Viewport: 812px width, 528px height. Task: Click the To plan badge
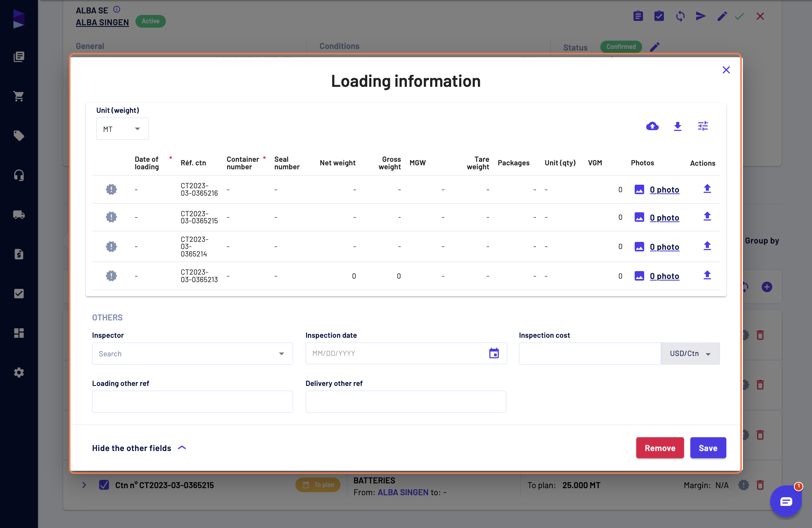pos(318,485)
